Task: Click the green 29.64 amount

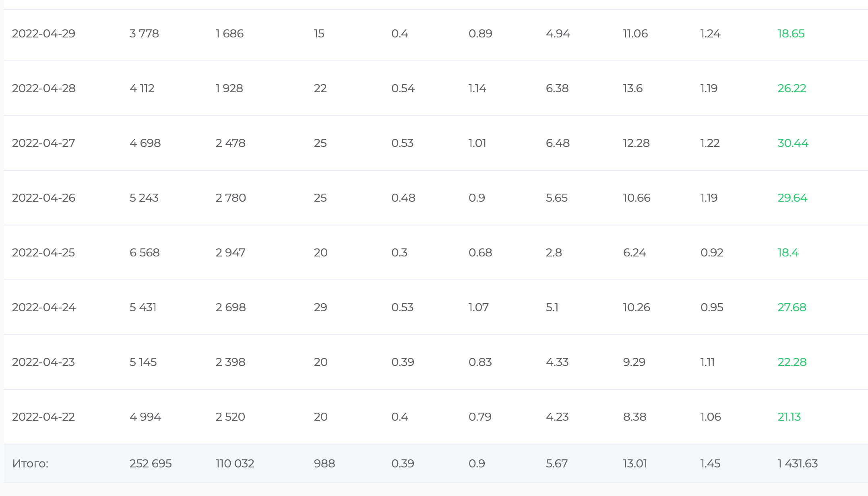Action: pos(792,198)
